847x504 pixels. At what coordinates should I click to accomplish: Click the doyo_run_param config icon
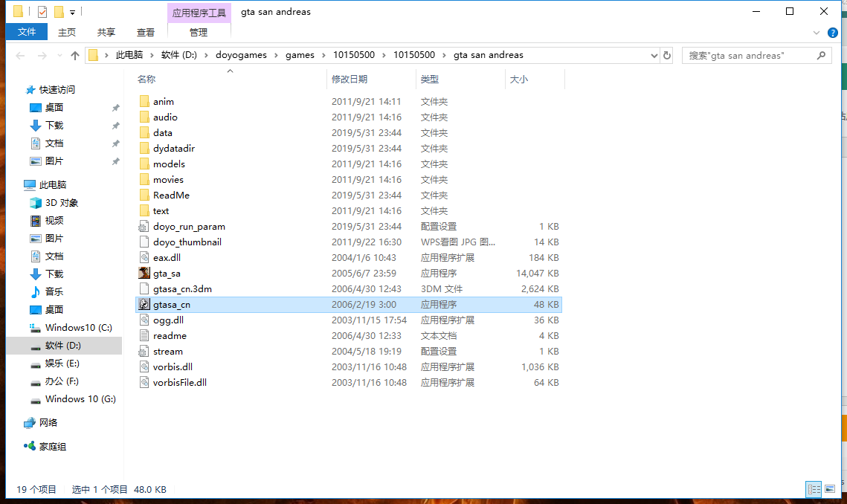pyautogui.click(x=144, y=226)
